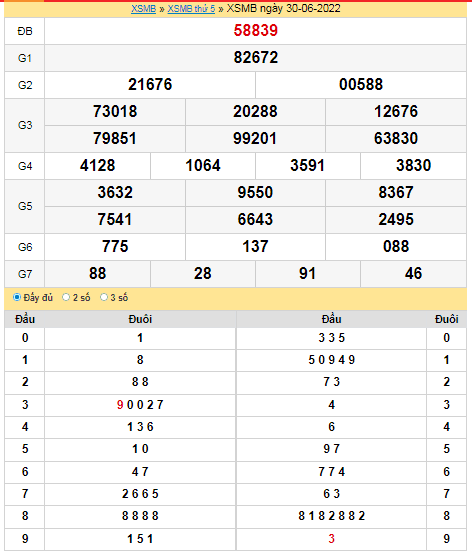
Task: Click the G4 number 4128
Action: (97, 165)
